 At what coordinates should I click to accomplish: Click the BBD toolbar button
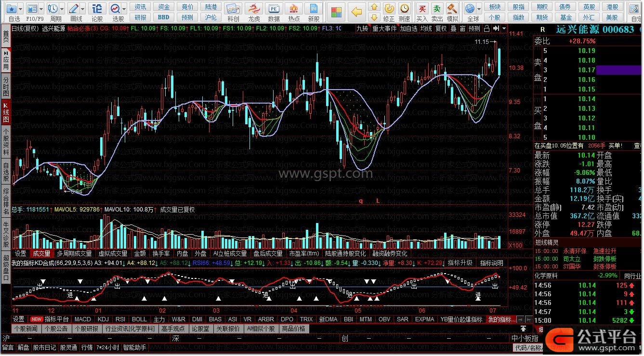pyautogui.click(x=164, y=17)
